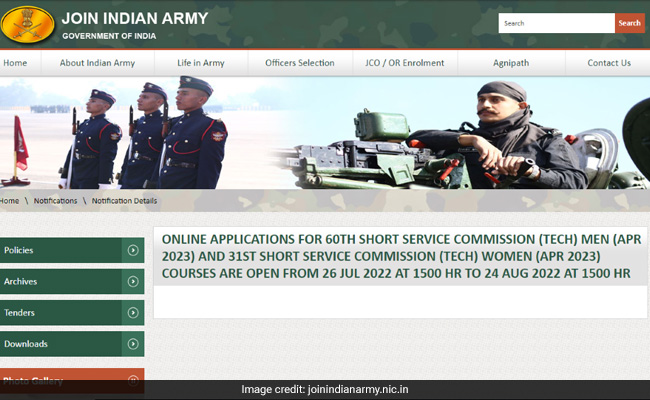Open the Officers Selection menu
Viewport: 650px width, 400px height.
tap(299, 63)
